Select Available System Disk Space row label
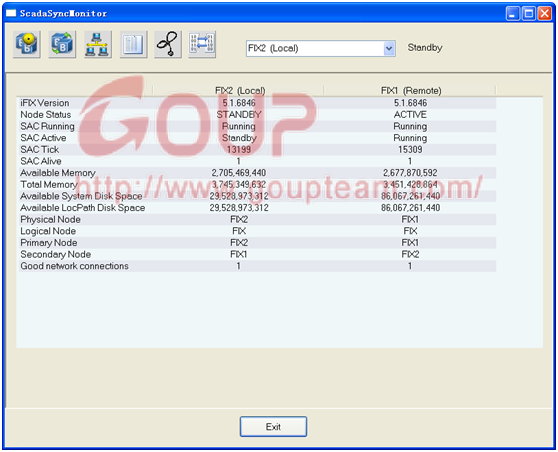Viewport: 558px width, 452px height. tap(81, 196)
